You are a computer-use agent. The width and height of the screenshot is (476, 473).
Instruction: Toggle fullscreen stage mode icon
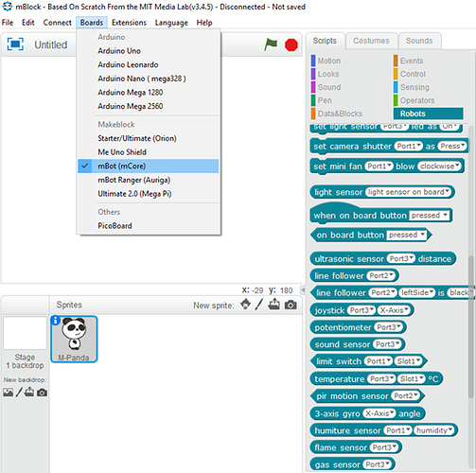[15, 44]
